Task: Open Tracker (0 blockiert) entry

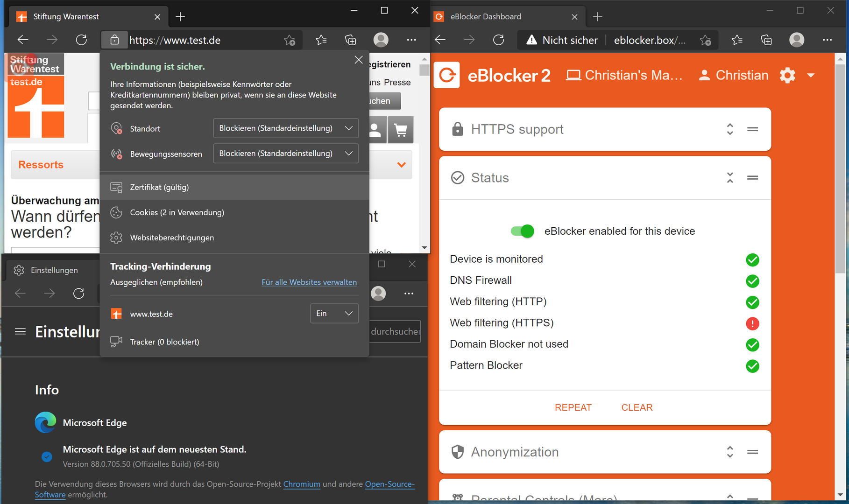Action: [x=234, y=342]
